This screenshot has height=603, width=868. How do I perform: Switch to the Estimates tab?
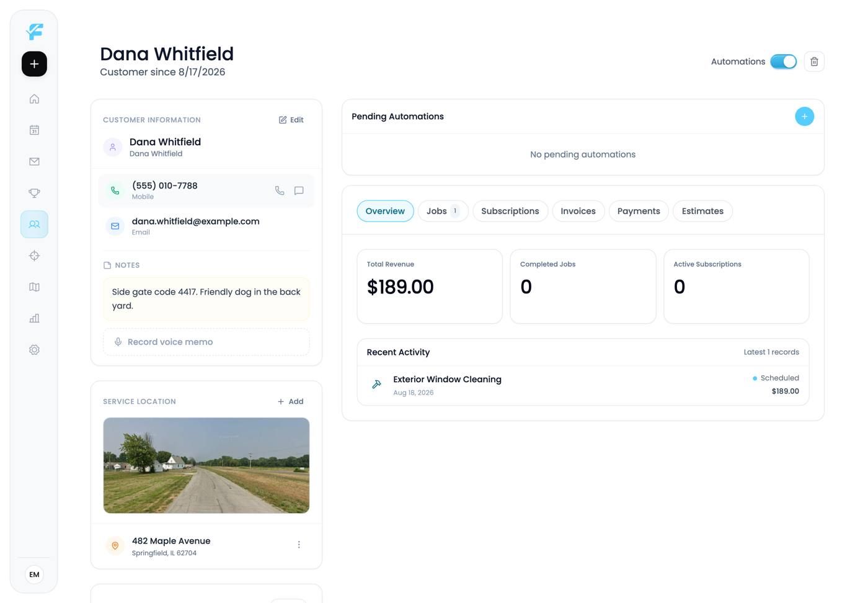pyautogui.click(x=702, y=211)
